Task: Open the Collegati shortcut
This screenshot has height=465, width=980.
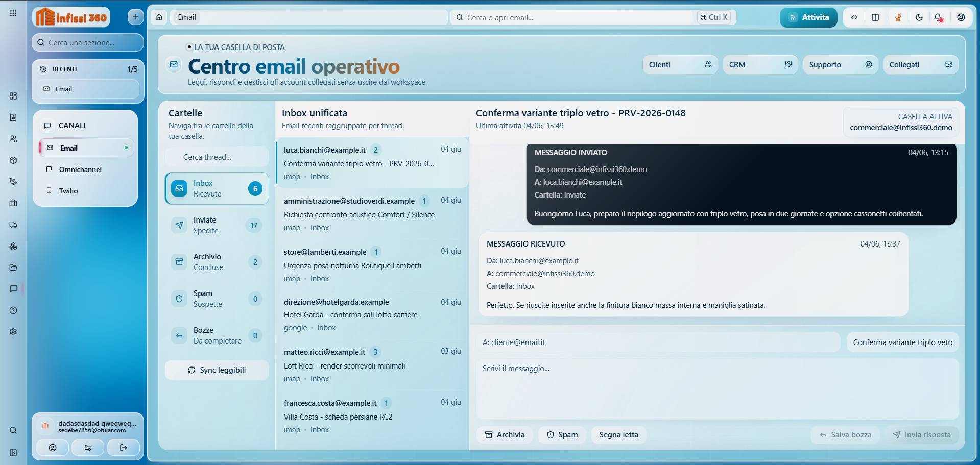Action: [x=921, y=65]
